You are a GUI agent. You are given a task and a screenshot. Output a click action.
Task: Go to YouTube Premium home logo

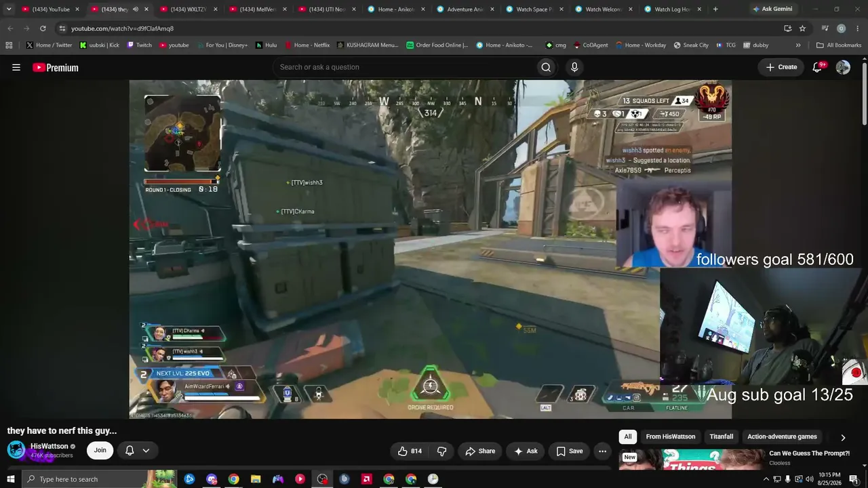click(x=56, y=67)
